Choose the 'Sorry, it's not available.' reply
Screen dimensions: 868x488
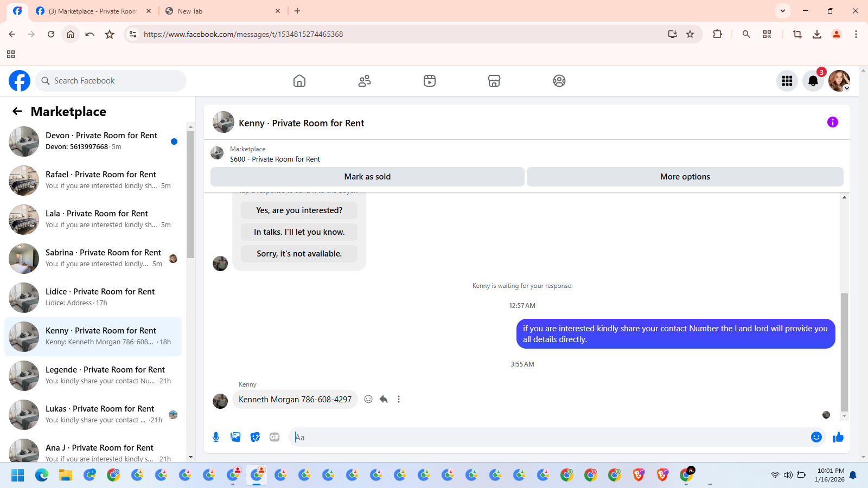(x=299, y=254)
